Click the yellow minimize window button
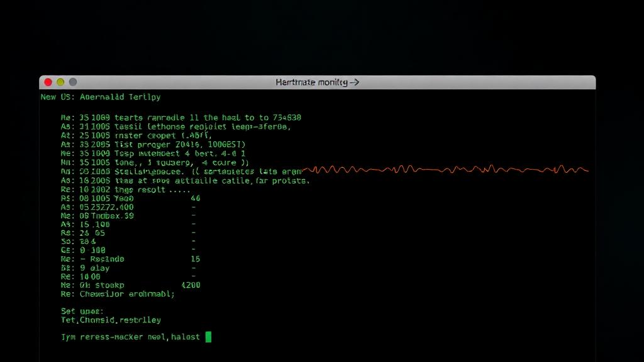This screenshot has height=362, width=644. (x=60, y=82)
